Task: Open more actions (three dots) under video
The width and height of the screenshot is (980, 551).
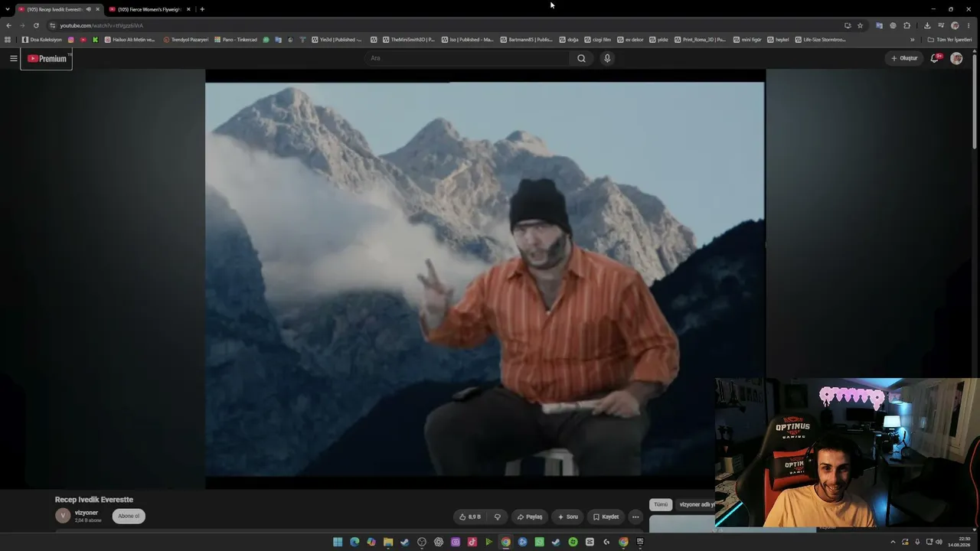Action: [635, 517]
